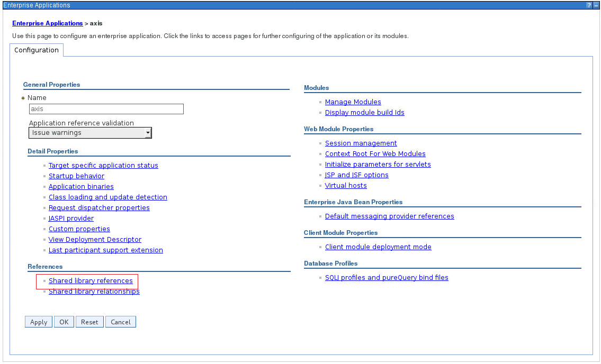Screen dimensions: 601x364
Task: Click the Database Profiles heading
Action: [x=331, y=263]
